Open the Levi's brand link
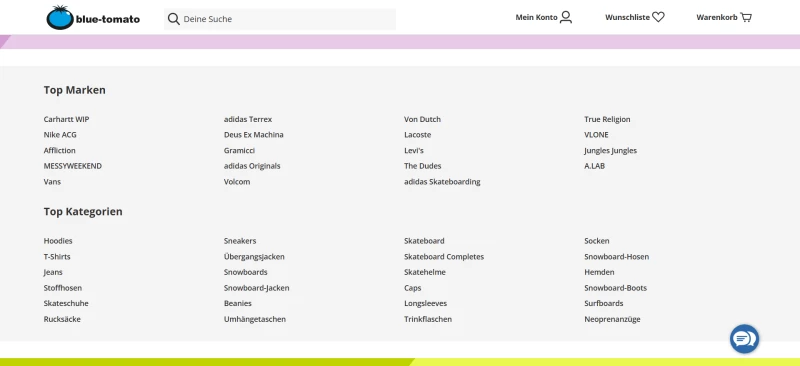The width and height of the screenshot is (800, 366). tap(414, 151)
